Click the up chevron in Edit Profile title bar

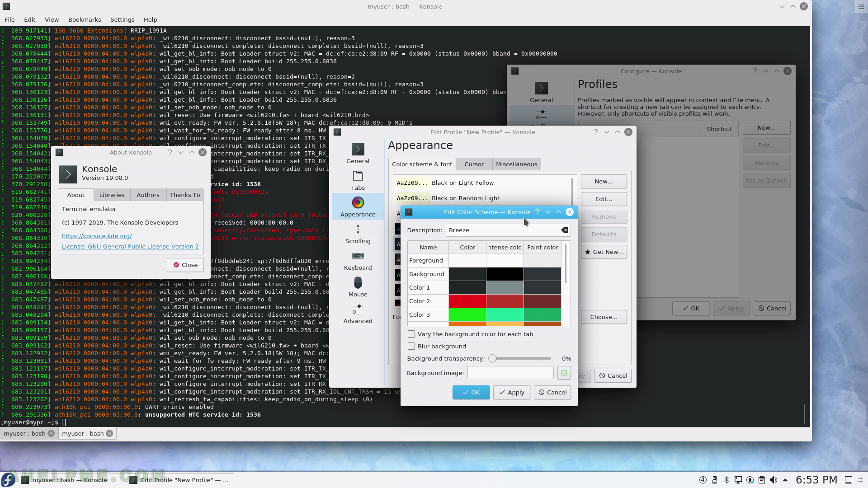pyautogui.click(x=618, y=132)
